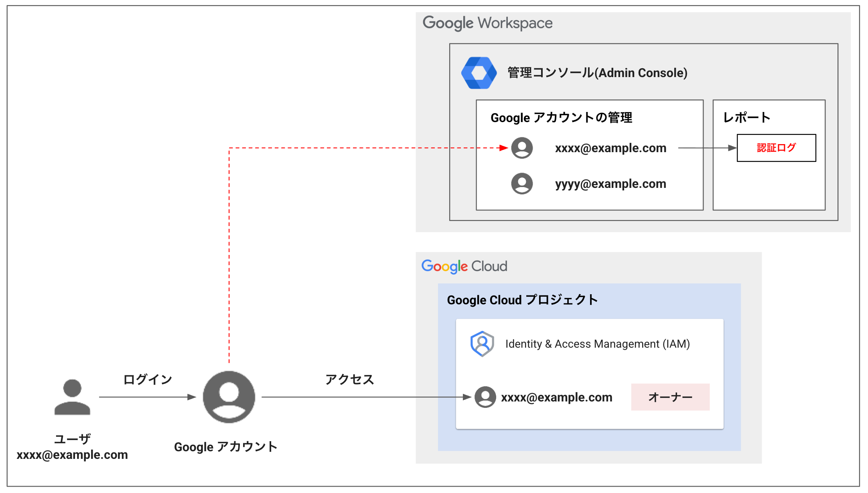
Task: Click the ログイン arrow label
Action: pos(148,379)
